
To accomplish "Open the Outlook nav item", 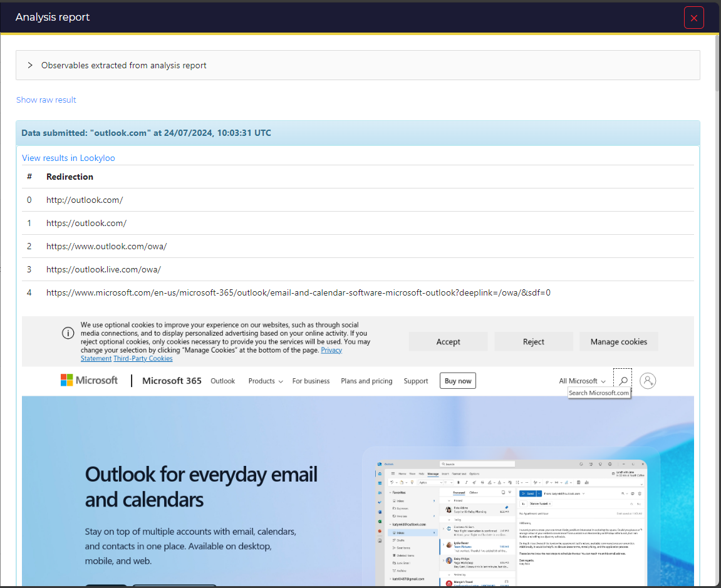I will (222, 381).
